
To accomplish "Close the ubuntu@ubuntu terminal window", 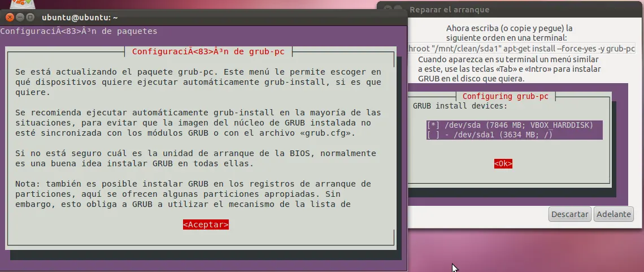I will (x=10, y=18).
